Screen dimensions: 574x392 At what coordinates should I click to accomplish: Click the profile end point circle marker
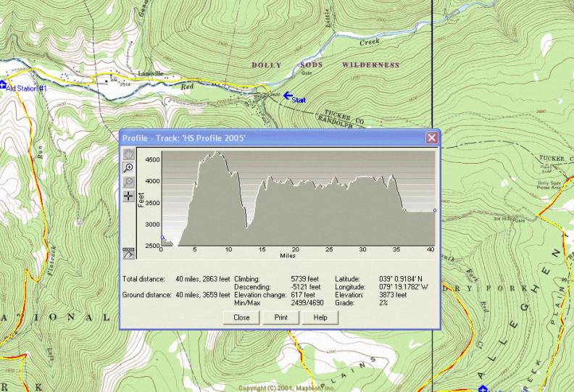[x=434, y=211]
